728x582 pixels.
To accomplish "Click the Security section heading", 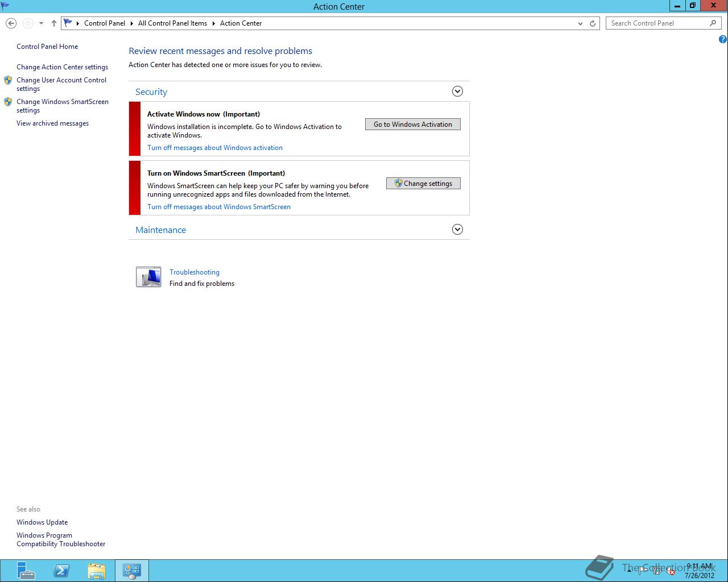I will pos(151,92).
